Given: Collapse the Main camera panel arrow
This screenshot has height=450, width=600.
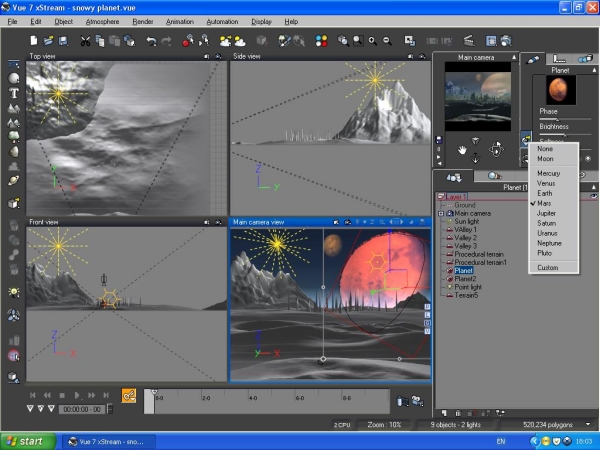Looking at the screenshot, I should [x=514, y=57].
